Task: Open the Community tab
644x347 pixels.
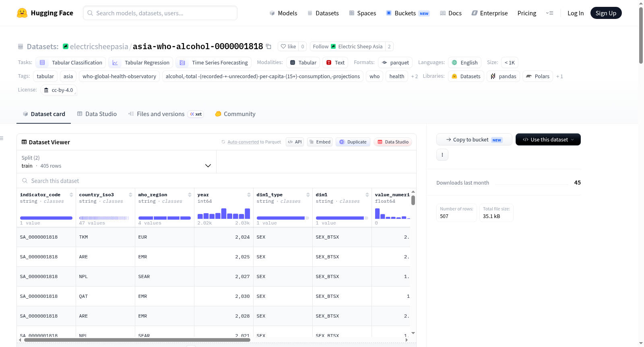Action: click(235, 114)
